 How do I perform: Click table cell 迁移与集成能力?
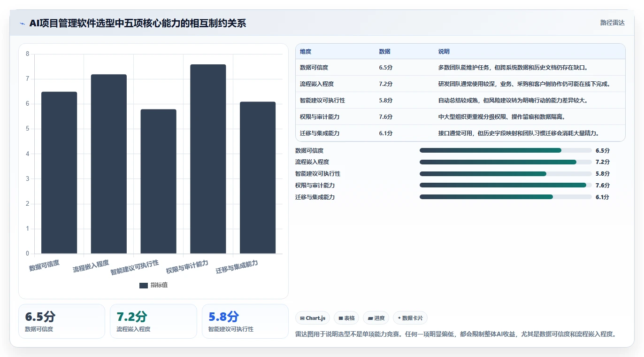coord(320,133)
